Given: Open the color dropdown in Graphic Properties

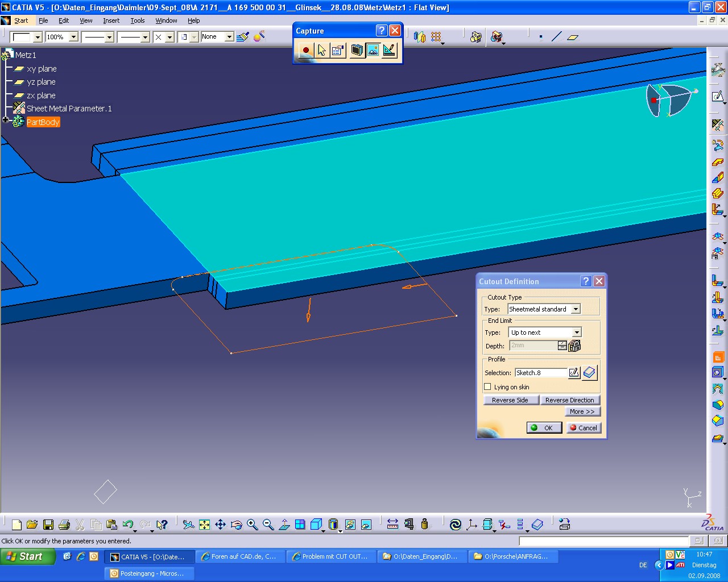Looking at the screenshot, I should 38,37.
